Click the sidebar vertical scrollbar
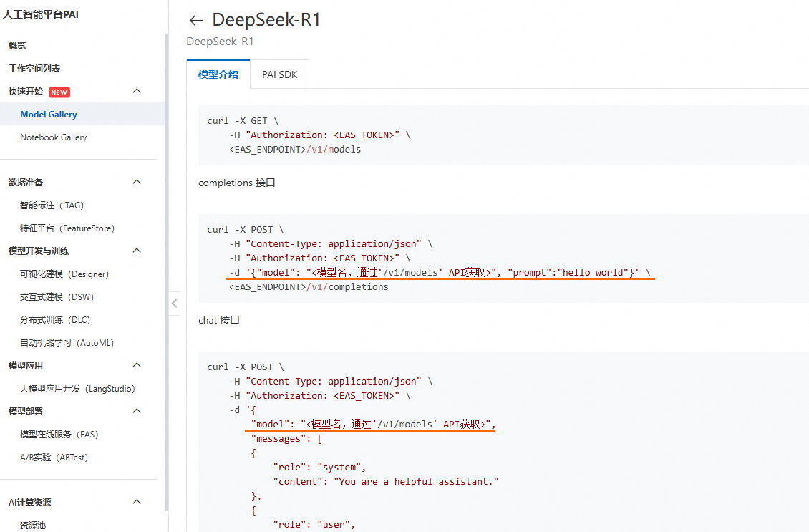 (167, 272)
